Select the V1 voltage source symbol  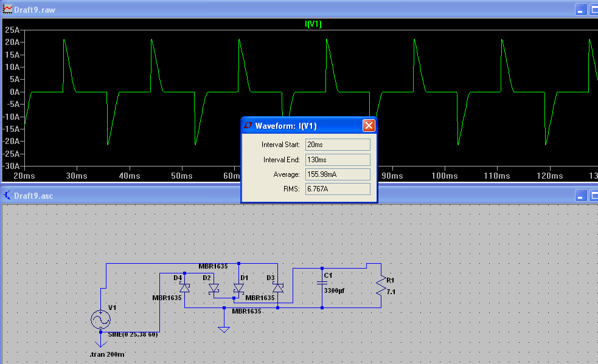pos(101,320)
